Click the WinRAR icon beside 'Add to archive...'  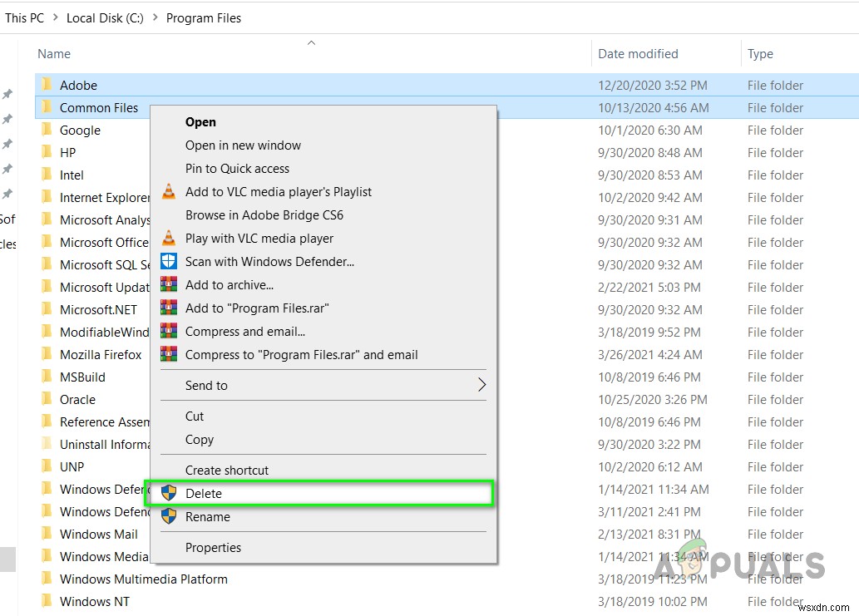(169, 284)
